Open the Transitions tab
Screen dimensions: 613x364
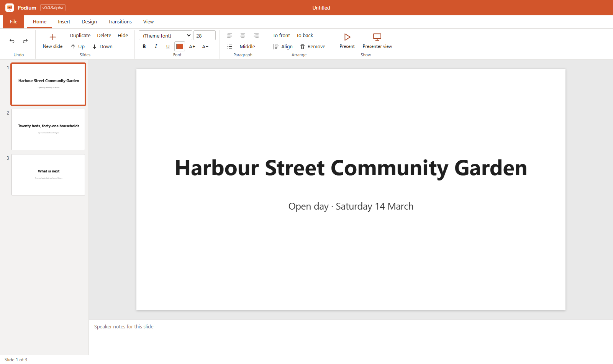tap(120, 22)
